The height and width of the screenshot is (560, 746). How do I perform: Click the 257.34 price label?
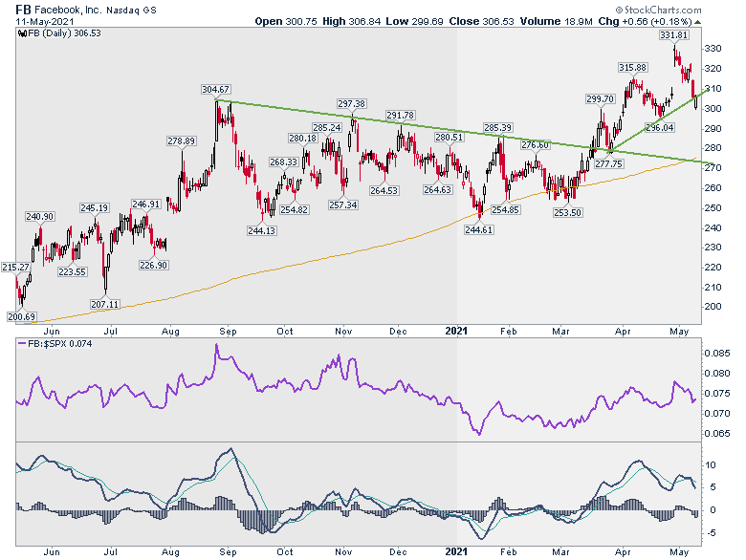343,205
